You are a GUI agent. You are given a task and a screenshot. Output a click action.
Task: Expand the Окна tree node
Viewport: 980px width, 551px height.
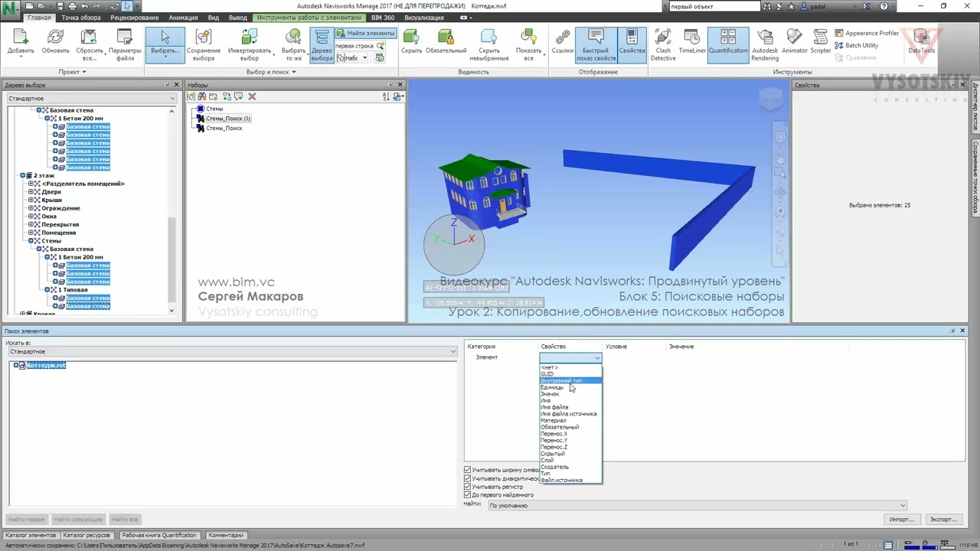31,217
